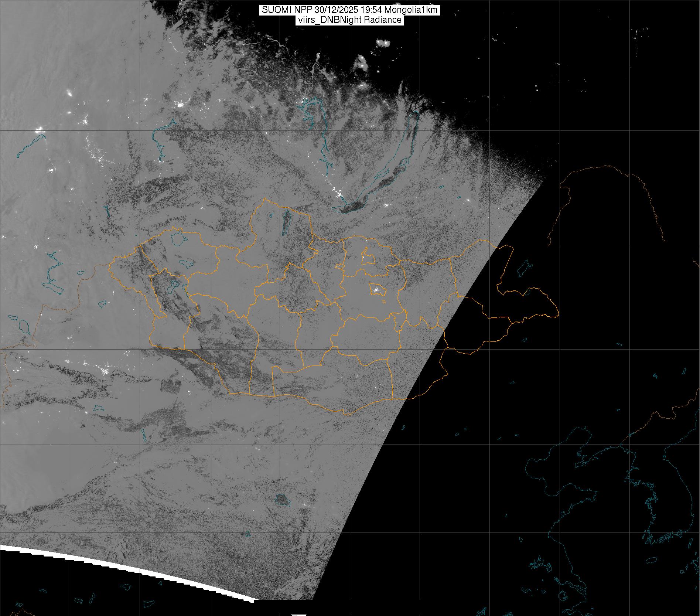
Task: Click Uvs Lake outline in northwest Mongolia
Action: point(178,238)
